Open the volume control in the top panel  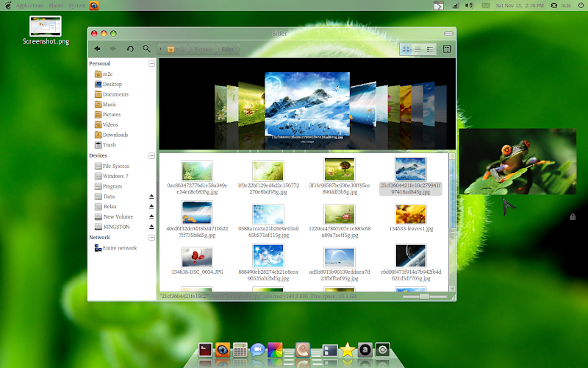[x=469, y=5]
